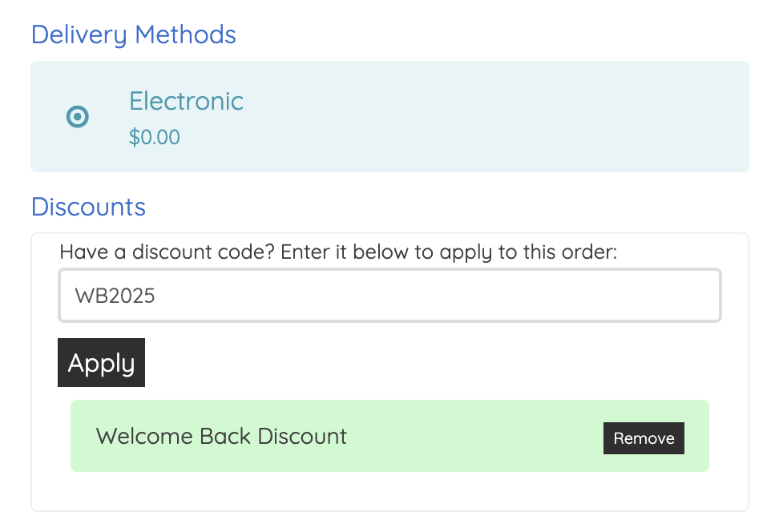Select the Electronic delivery radio button
The height and width of the screenshot is (532, 779).
pyautogui.click(x=77, y=117)
